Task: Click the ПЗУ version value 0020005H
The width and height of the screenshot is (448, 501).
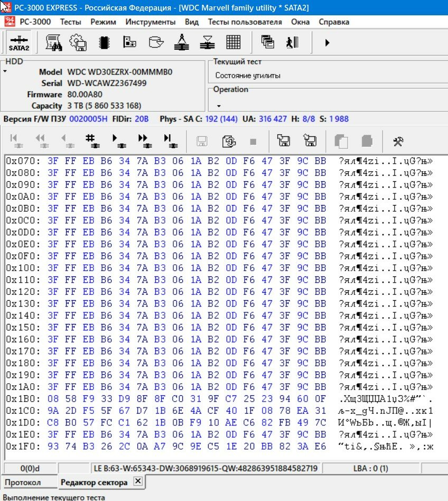Action: (x=88, y=119)
